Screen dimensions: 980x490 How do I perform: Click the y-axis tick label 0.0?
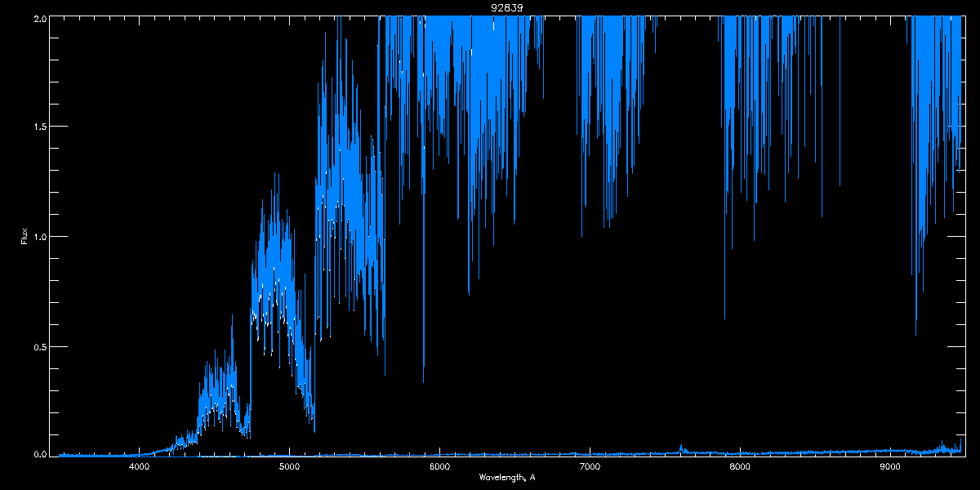pos(38,453)
